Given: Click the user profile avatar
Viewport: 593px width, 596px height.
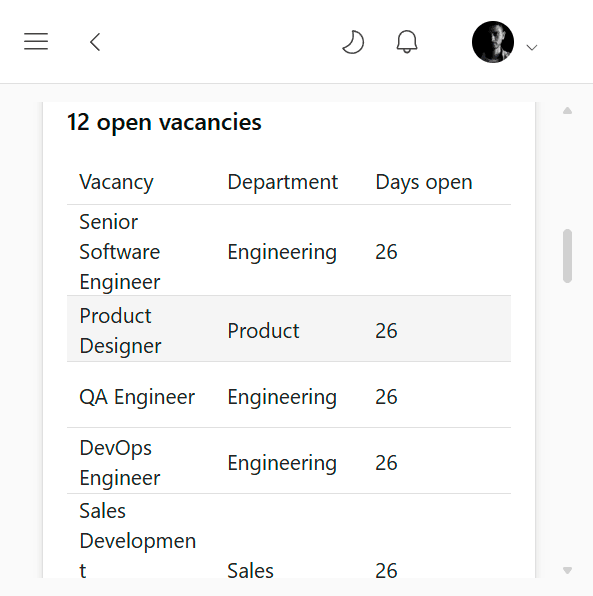Looking at the screenshot, I should (x=493, y=42).
